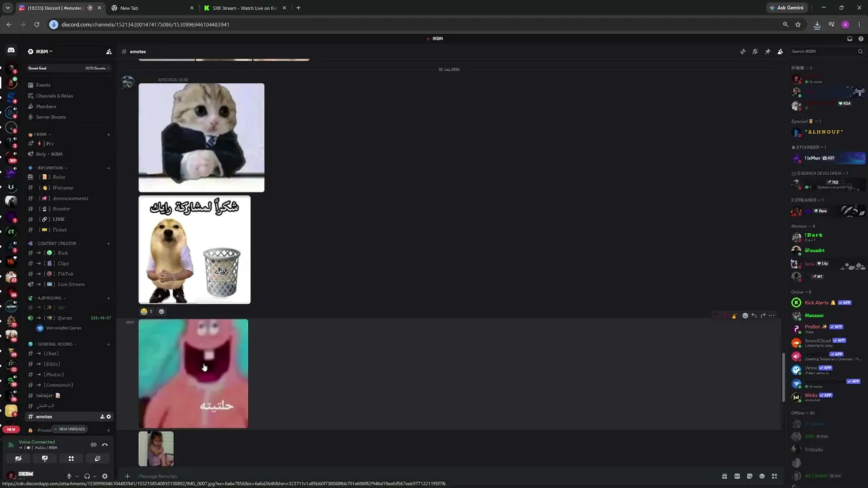Open the new browser tab plus button
868x488 pixels.
[298, 8]
